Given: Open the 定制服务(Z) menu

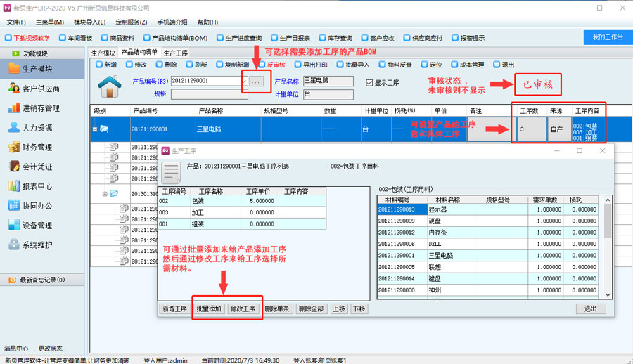Looking at the screenshot, I should (x=132, y=22).
